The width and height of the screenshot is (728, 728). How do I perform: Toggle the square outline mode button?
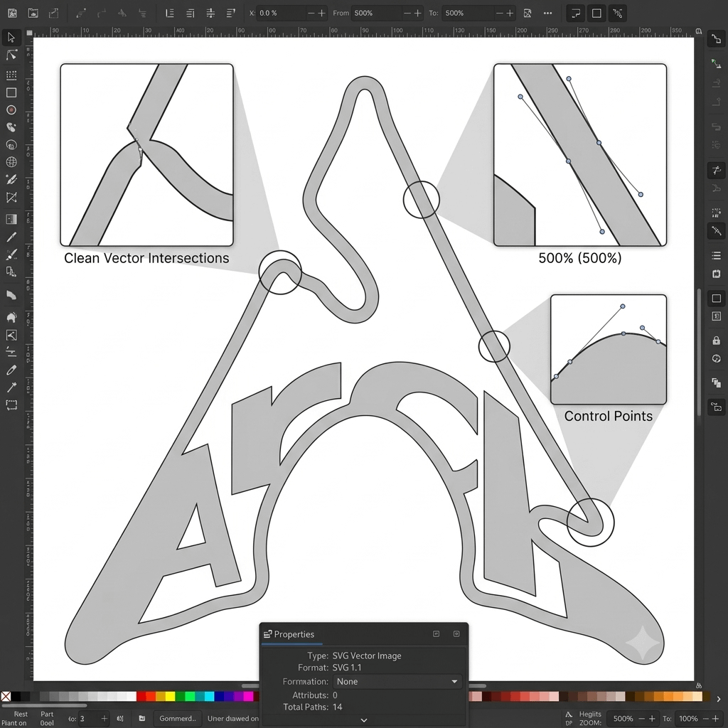click(596, 13)
